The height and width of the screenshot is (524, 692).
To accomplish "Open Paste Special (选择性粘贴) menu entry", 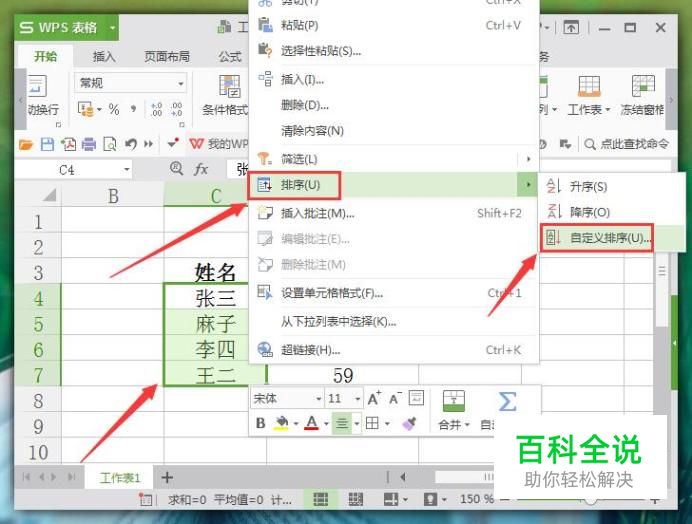I will pyautogui.click(x=394, y=51).
